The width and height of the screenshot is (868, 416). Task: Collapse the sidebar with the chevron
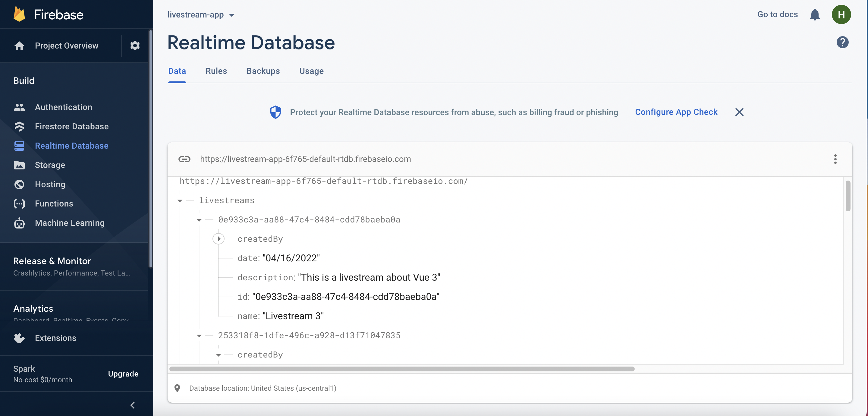[132, 405]
